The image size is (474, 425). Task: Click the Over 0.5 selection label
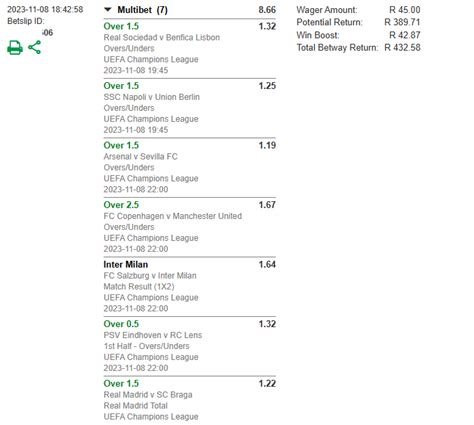click(x=121, y=324)
